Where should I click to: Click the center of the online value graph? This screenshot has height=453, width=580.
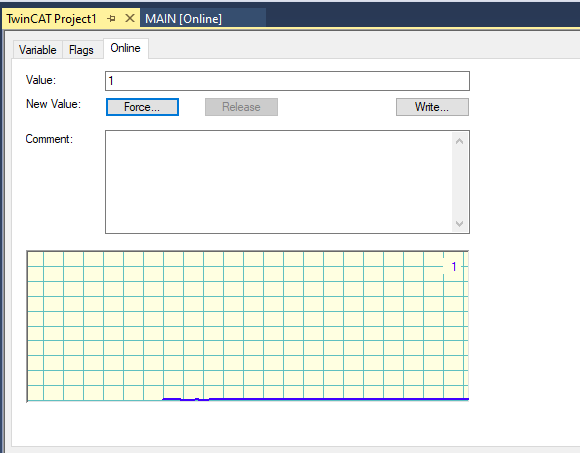(248, 326)
